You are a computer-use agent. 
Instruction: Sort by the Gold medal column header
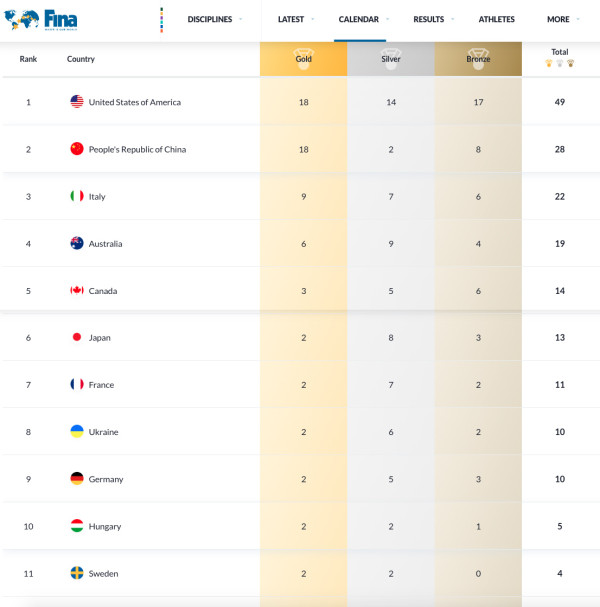point(303,59)
